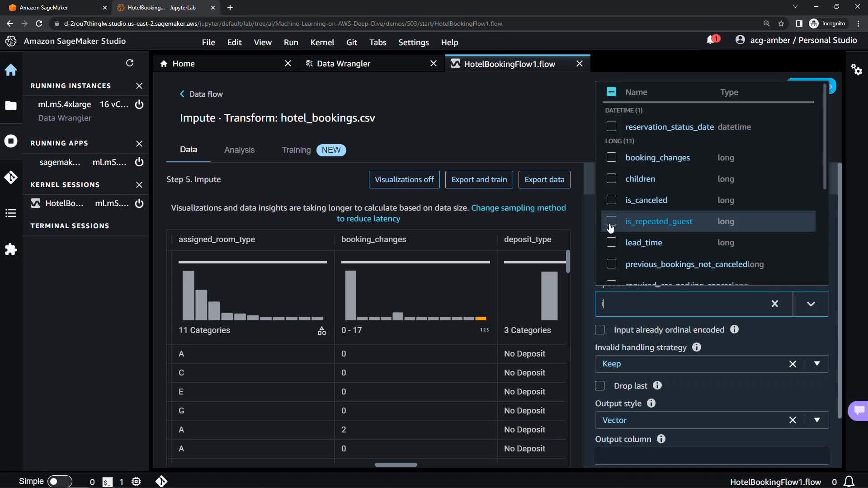Open the File Browser folder icon
Viewport: 868px width, 488px height.
pyautogui.click(x=11, y=106)
